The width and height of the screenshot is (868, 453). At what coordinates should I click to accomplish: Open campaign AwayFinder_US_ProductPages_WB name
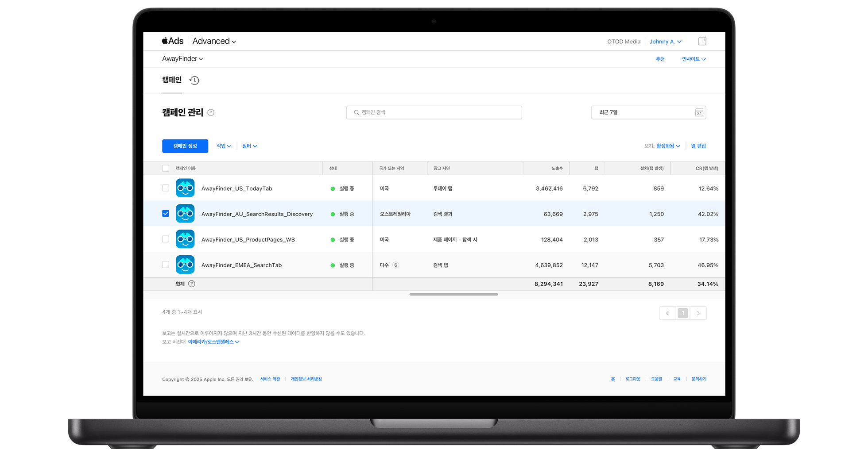pyautogui.click(x=248, y=240)
